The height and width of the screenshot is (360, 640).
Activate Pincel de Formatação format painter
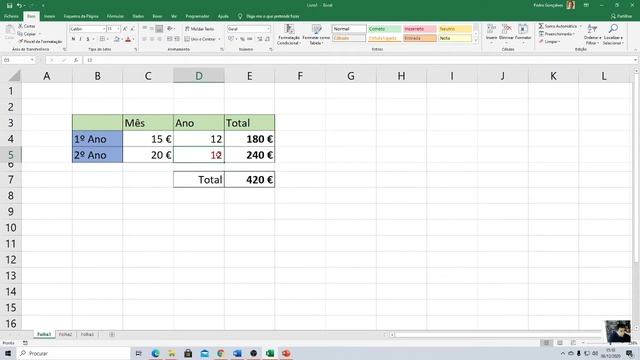tap(40, 41)
